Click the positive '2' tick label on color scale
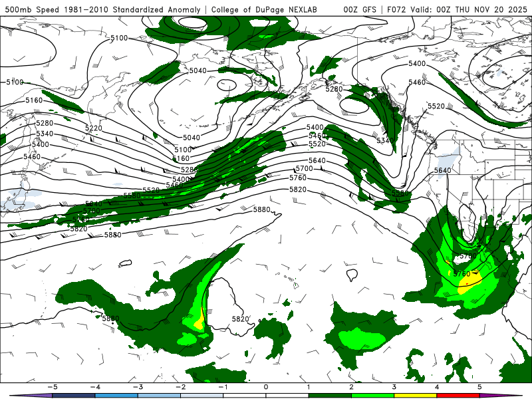This screenshot has width=532, height=399. click(x=351, y=387)
